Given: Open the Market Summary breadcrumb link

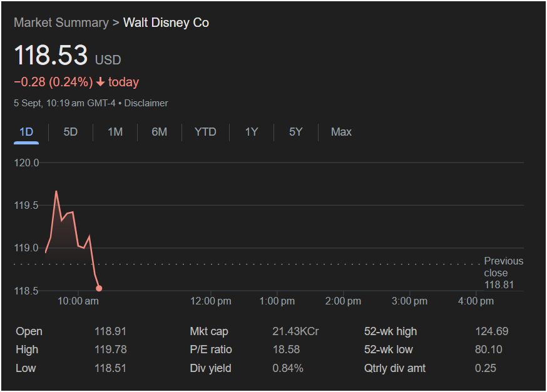Looking at the screenshot, I should pos(61,23).
